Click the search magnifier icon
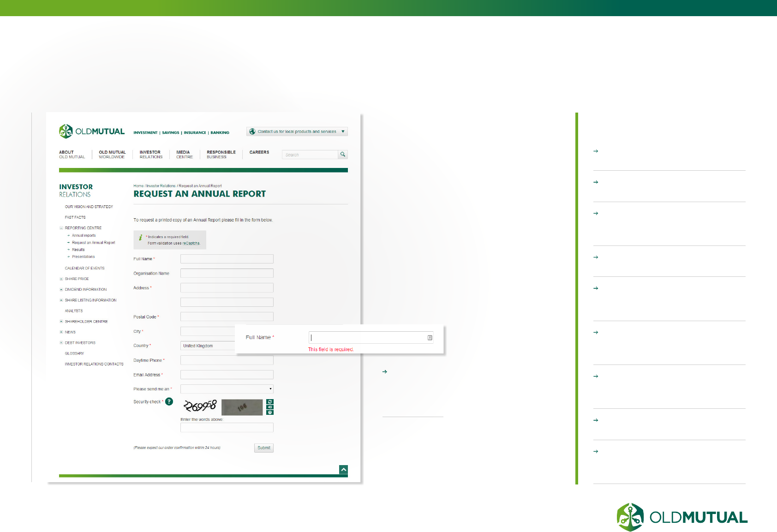777x532 pixels. click(343, 155)
